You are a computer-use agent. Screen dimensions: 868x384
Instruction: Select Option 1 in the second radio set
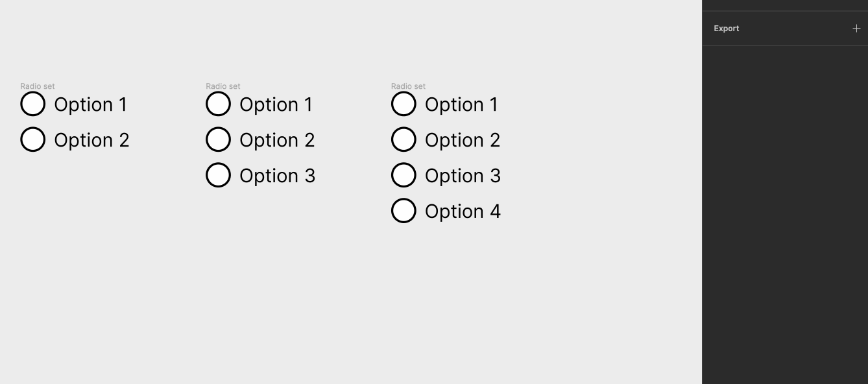click(x=218, y=103)
